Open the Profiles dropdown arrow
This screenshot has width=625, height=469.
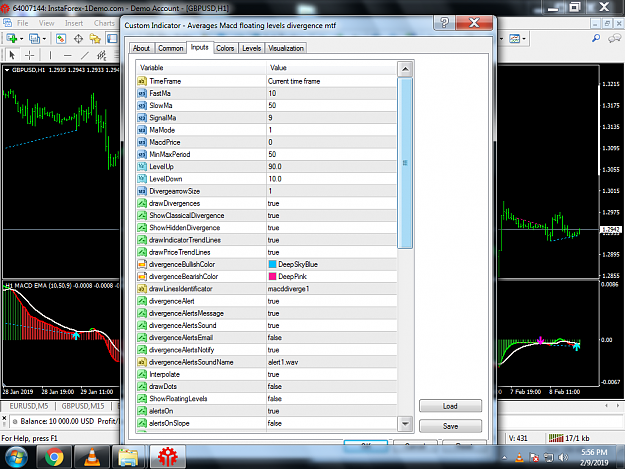44,39
